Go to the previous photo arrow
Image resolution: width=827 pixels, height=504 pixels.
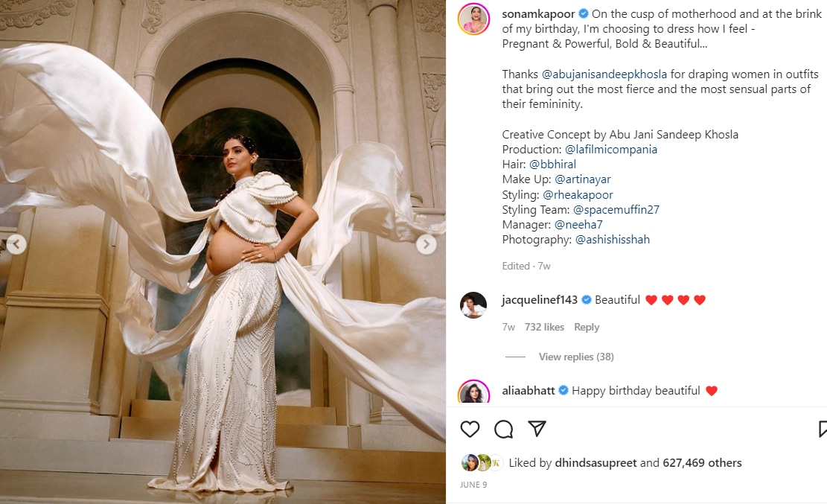pyautogui.click(x=16, y=244)
